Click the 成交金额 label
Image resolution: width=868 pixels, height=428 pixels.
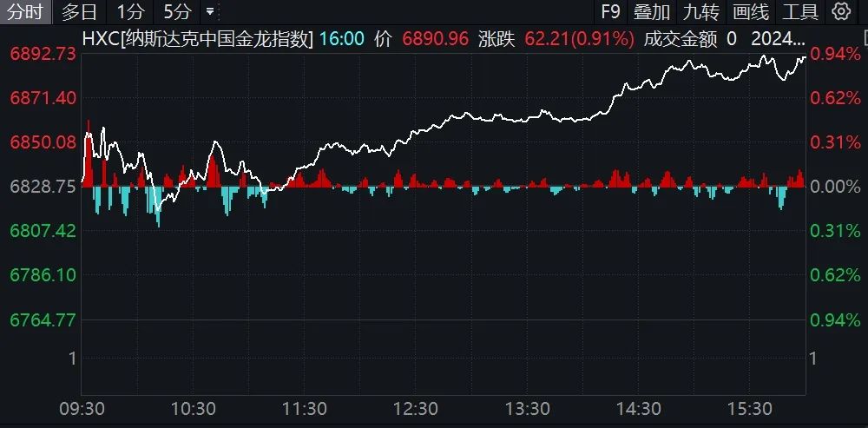point(681,39)
